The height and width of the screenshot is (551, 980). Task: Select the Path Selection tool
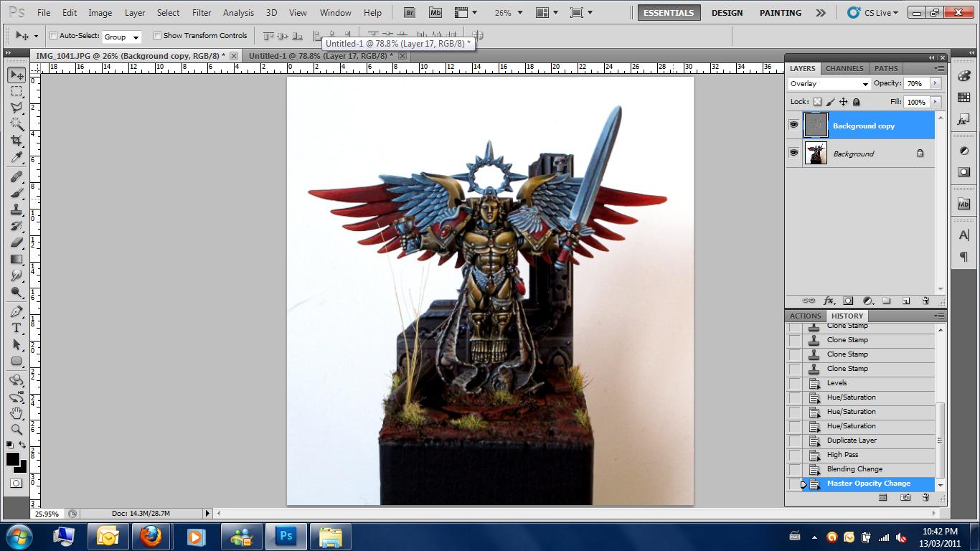point(17,344)
